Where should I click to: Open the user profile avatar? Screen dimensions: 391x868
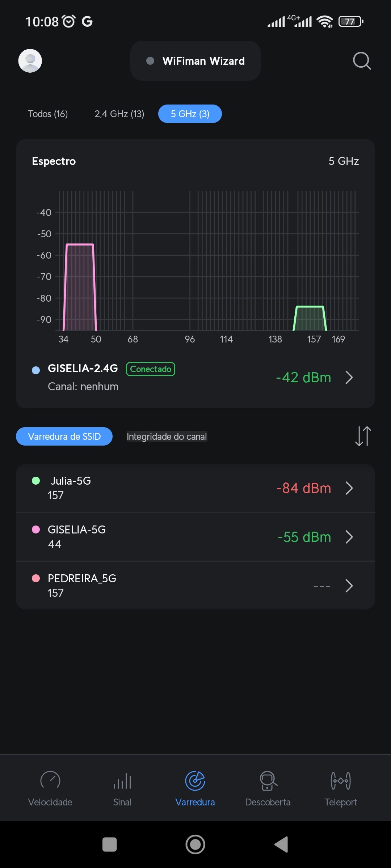(30, 61)
